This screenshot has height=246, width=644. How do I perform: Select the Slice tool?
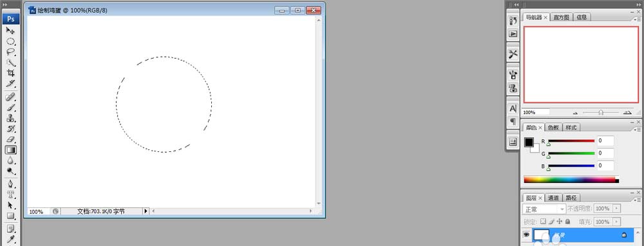pos(11,84)
